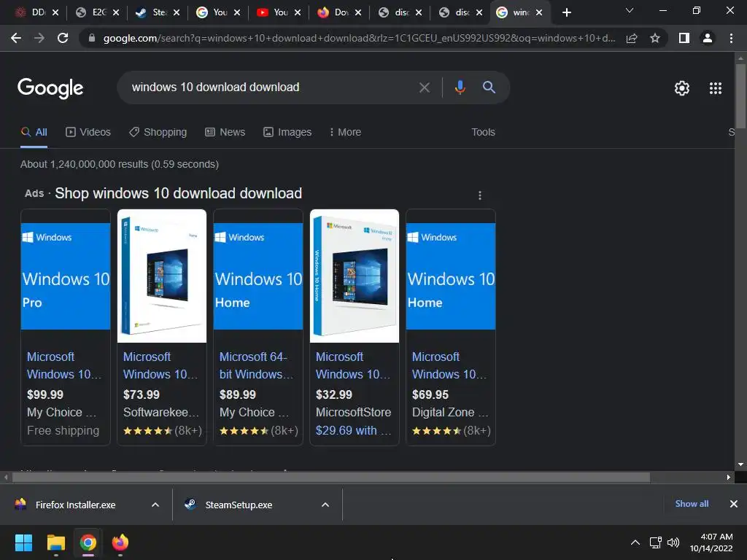The width and height of the screenshot is (747, 560).
Task: Open the network status tray icon
Action: (x=656, y=542)
